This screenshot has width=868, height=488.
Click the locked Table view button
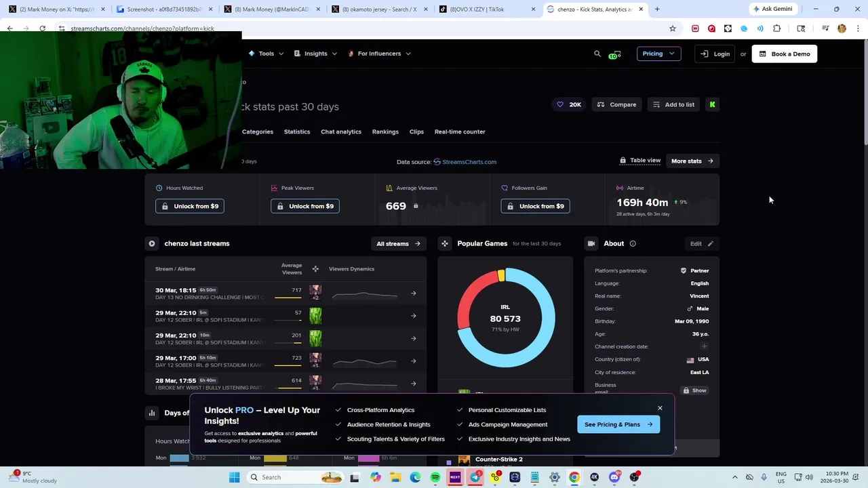(x=640, y=161)
